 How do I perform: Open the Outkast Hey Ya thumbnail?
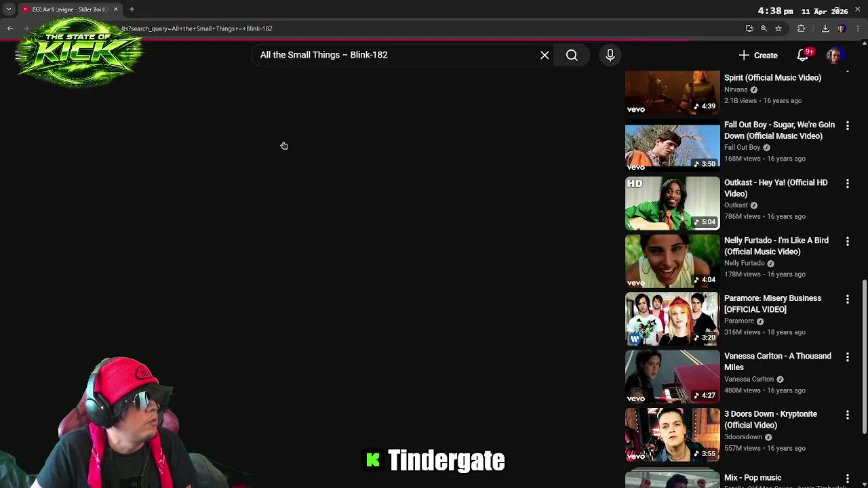pyautogui.click(x=672, y=203)
